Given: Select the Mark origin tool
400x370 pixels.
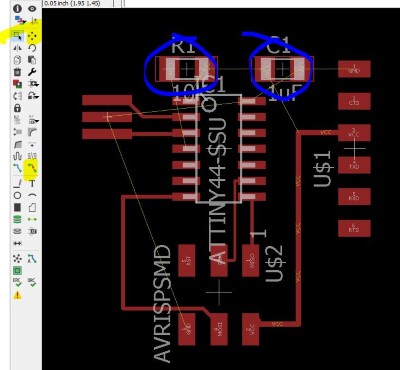Looking at the screenshot, I should 33,21.
